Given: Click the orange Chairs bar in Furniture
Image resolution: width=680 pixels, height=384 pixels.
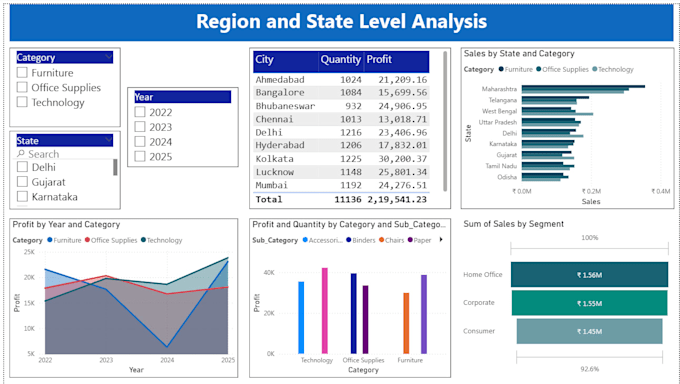Looking at the screenshot, I should click(406, 323).
